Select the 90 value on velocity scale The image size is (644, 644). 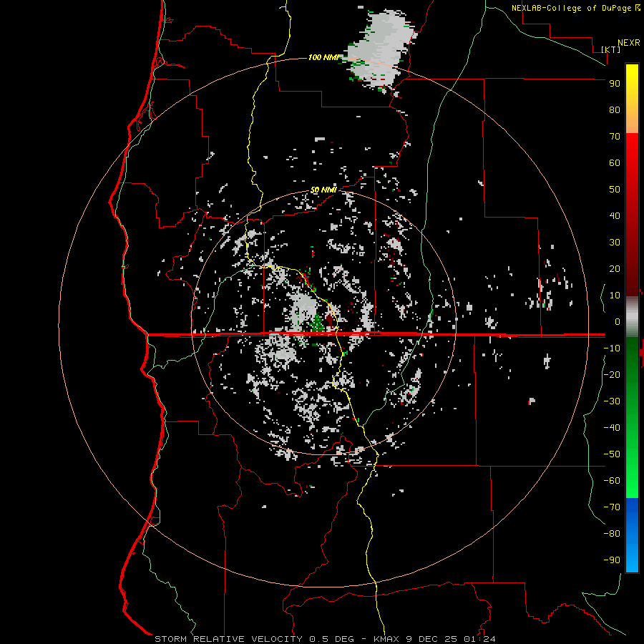(x=615, y=84)
